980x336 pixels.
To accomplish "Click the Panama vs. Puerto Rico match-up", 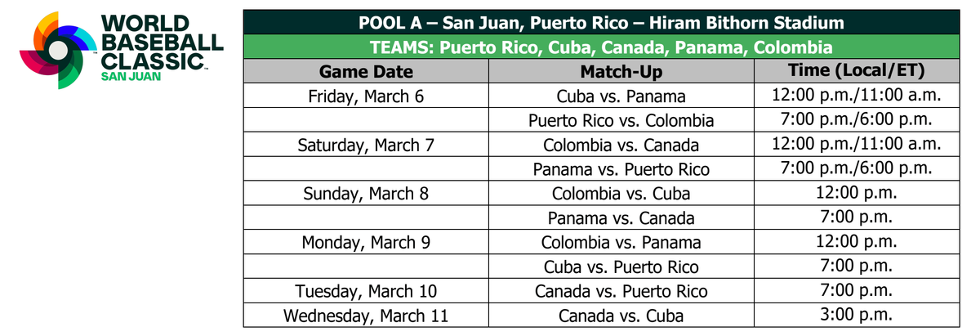I will click(621, 169).
